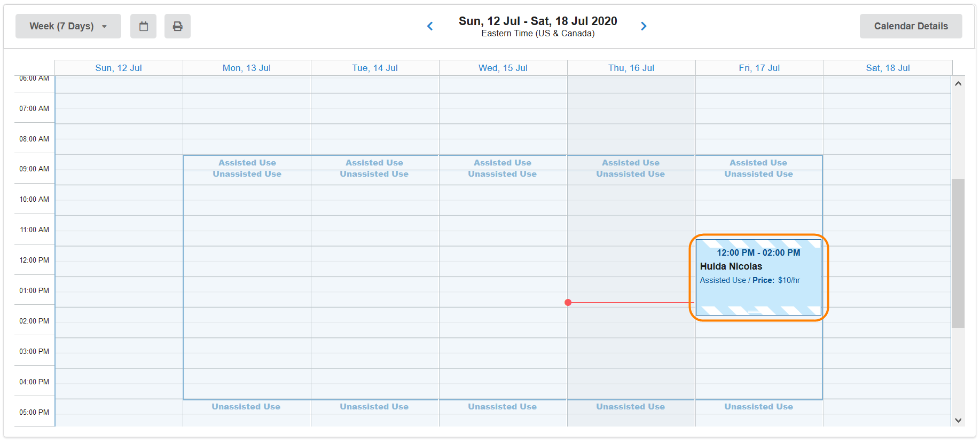Open the calendar date picker icon
Screen dimensions: 980x442
coord(143,26)
